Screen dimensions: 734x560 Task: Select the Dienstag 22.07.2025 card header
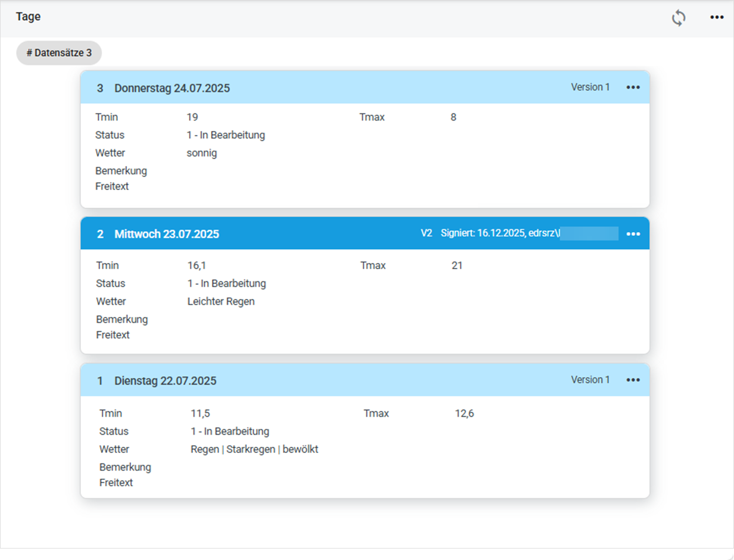click(x=365, y=380)
